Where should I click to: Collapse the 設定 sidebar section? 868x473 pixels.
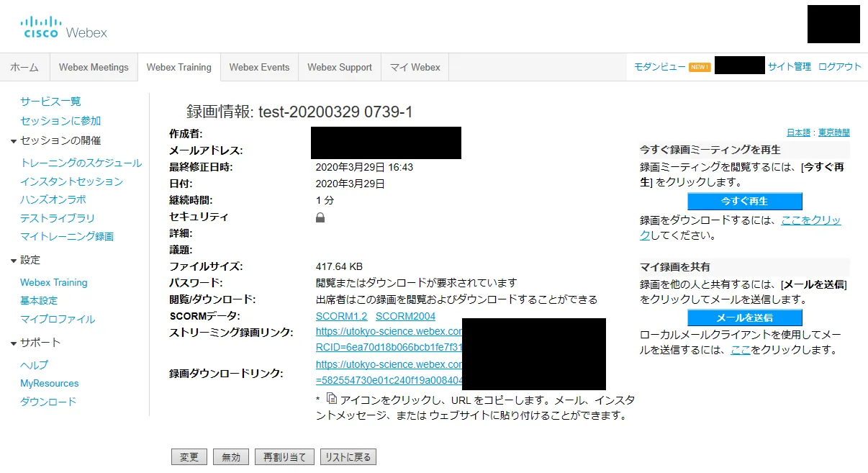[x=14, y=261]
